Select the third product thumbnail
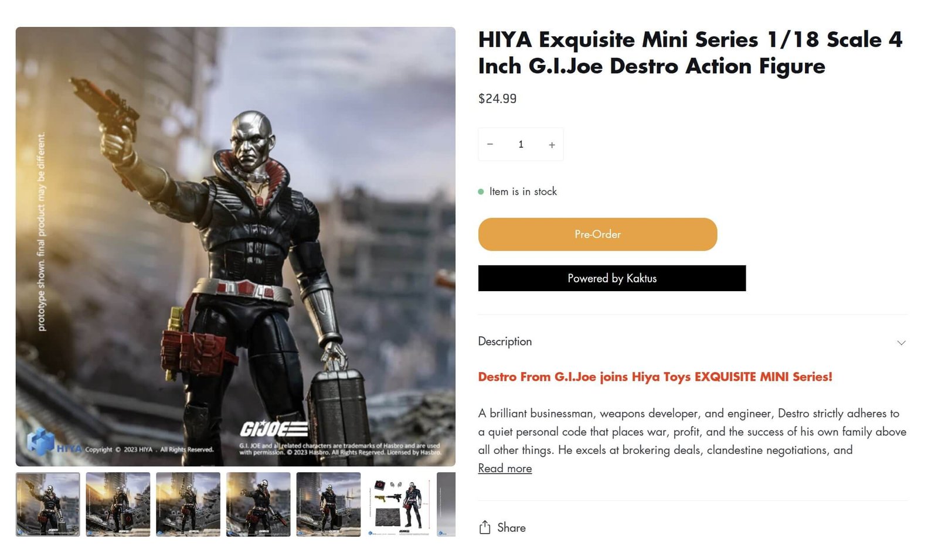Image resolution: width=938 pixels, height=560 pixels. click(188, 504)
